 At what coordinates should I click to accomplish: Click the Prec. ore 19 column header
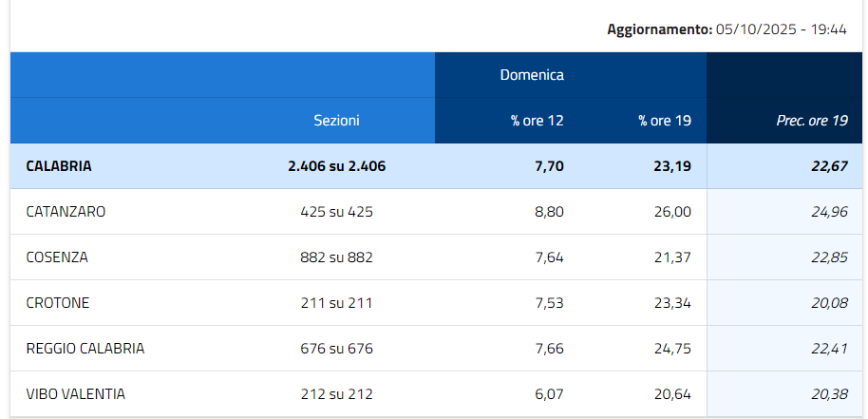(812, 121)
